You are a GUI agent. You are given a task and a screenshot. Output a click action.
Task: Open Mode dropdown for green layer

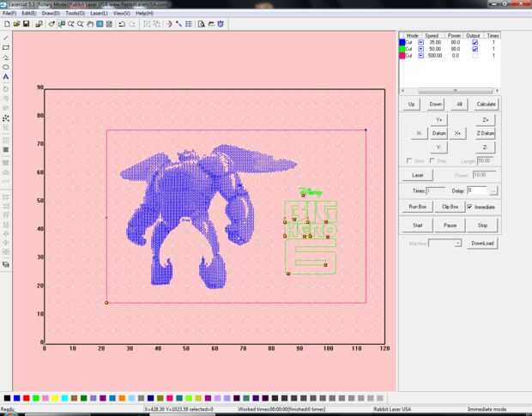click(x=420, y=49)
